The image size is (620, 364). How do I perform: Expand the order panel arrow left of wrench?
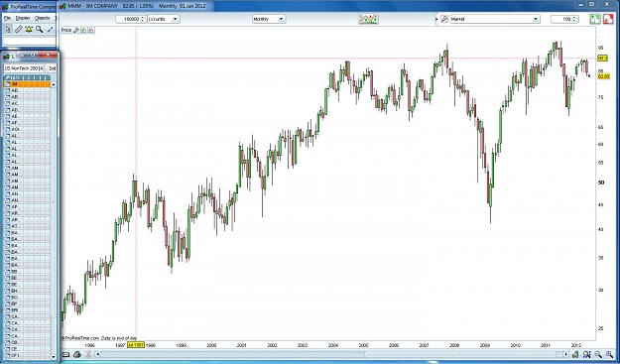point(436,19)
